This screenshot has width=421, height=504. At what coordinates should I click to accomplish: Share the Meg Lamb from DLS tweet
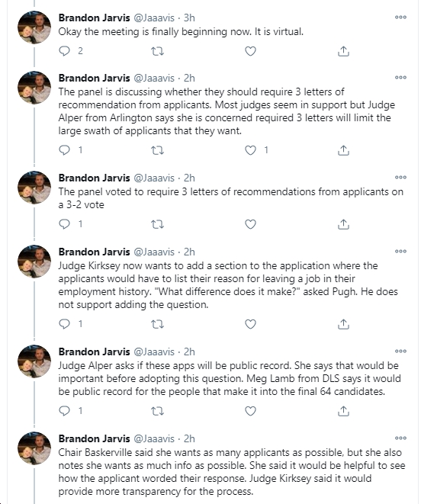[343, 411]
